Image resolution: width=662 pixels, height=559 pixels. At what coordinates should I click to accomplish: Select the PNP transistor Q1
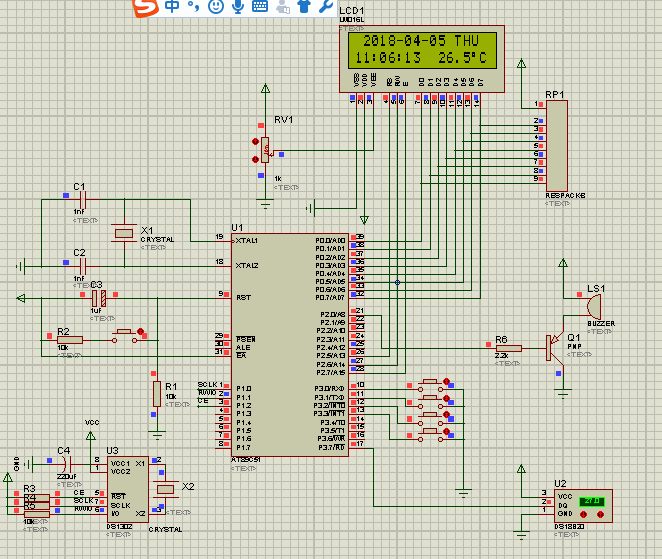553,347
